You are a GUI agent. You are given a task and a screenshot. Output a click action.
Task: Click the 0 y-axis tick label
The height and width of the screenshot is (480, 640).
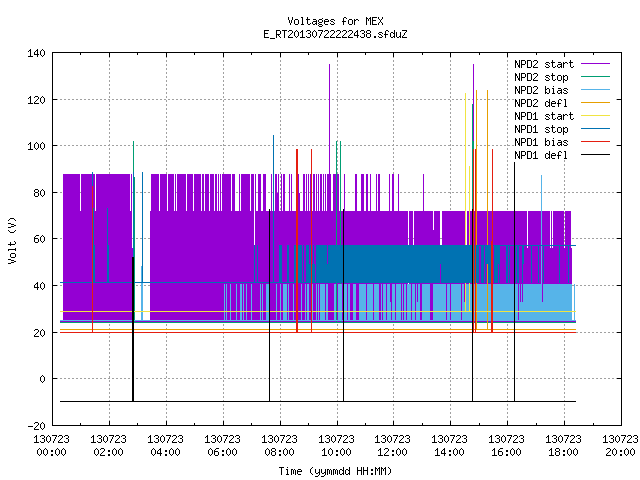click(x=42, y=379)
